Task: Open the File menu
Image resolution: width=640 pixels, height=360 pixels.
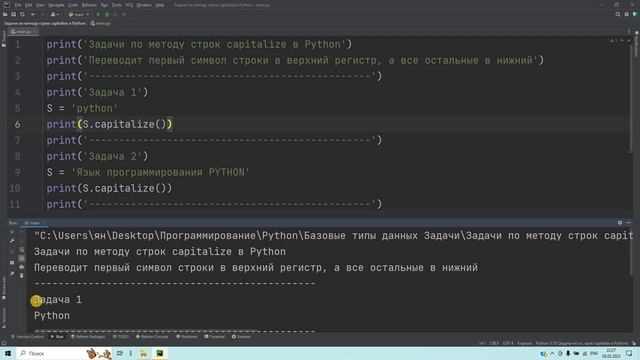Action: tap(18, 5)
